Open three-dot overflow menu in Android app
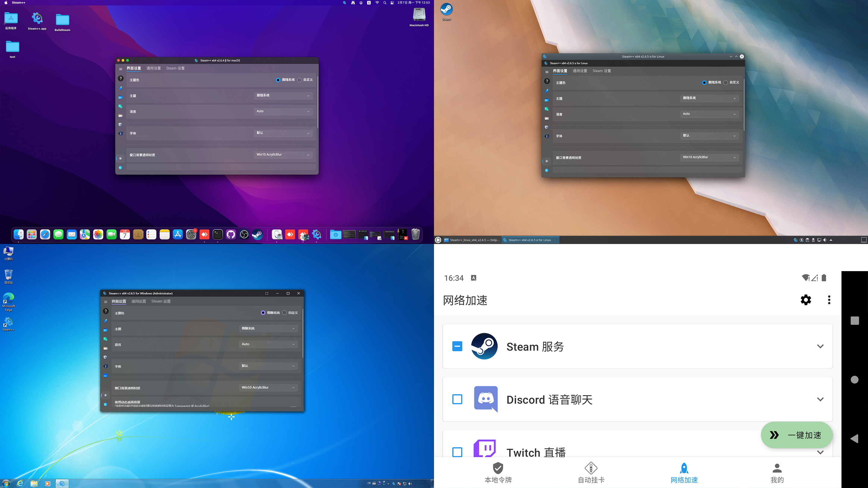Screen dimensions: 868x488 (829, 300)
